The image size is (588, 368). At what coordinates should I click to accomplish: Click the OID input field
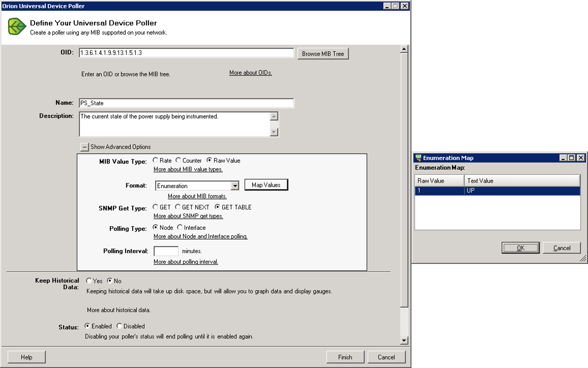[x=186, y=53]
